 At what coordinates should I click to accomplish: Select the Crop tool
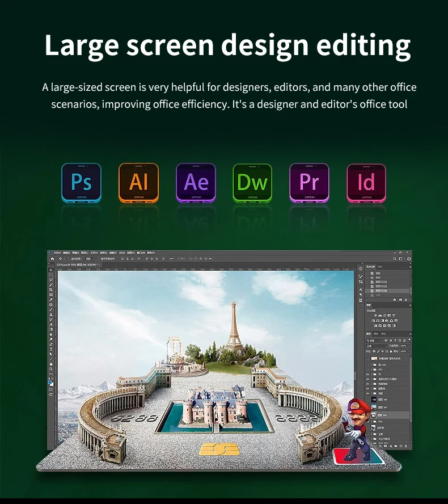pyautogui.click(x=50, y=289)
